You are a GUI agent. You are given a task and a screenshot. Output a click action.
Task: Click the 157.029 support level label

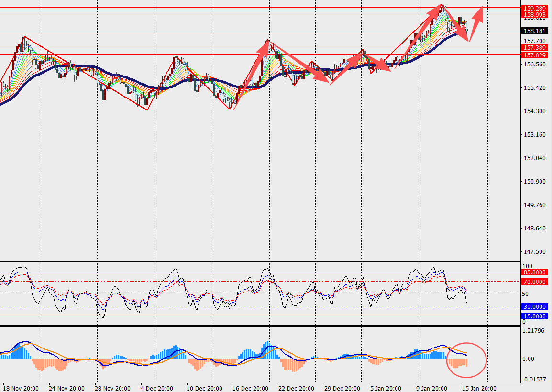[x=534, y=55]
